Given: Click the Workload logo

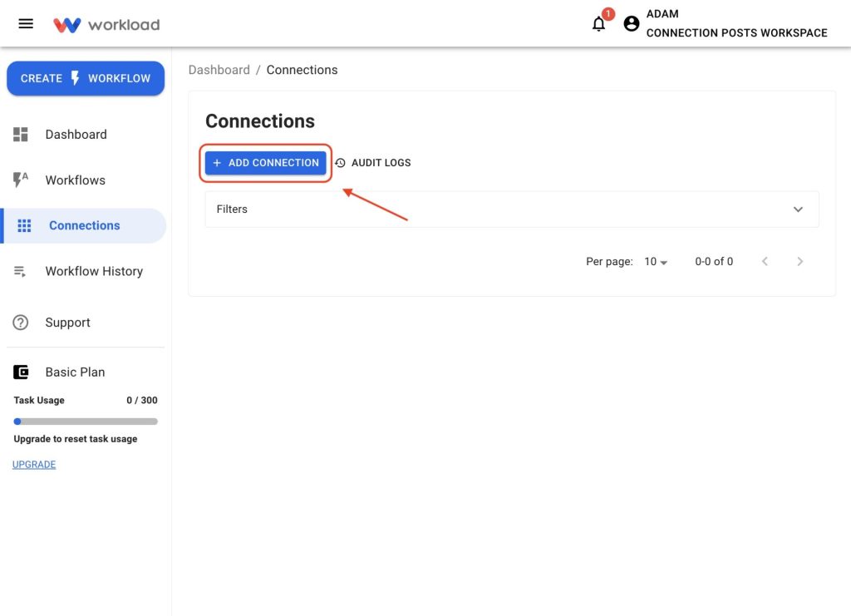Looking at the screenshot, I should [106, 25].
